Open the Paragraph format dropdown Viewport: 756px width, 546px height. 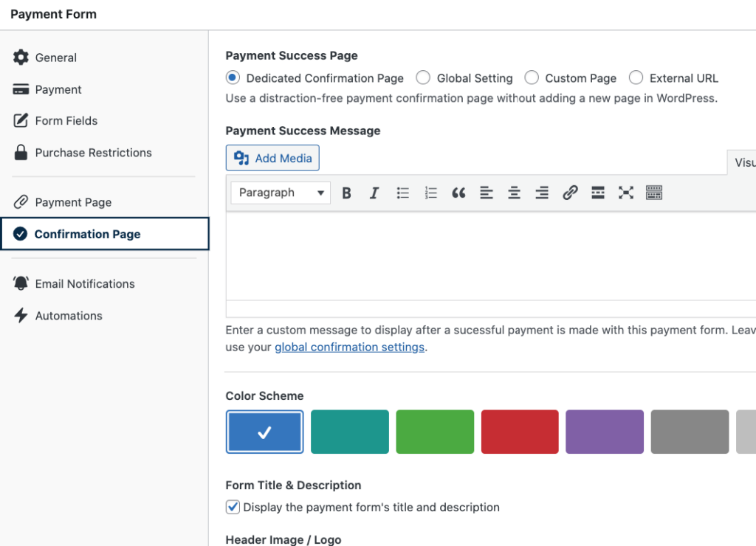pyautogui.click(x=281, y=193)
